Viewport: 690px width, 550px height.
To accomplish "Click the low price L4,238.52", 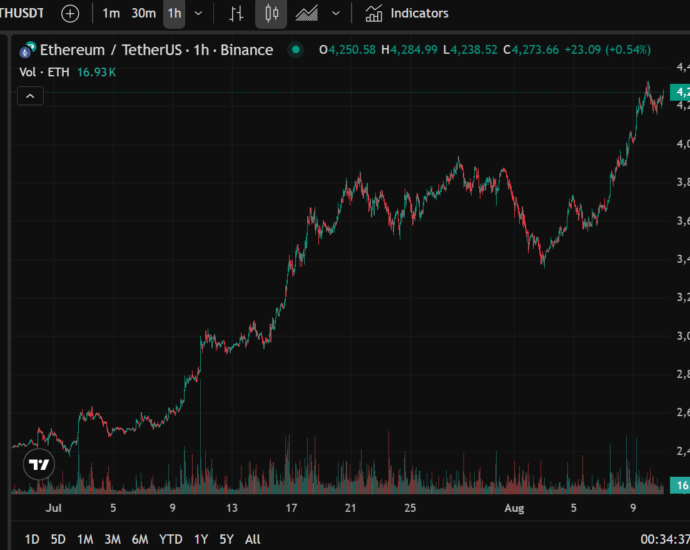I will point(470,50).
